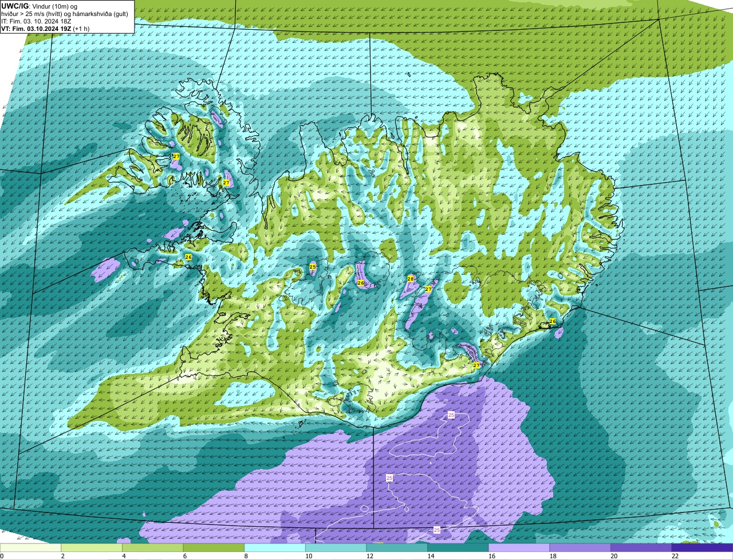Screen dimensions: 733x560
Task: Click the "VT: Fim. 03.10.2024 19Z (+1 h)" line
Action: 45,29
